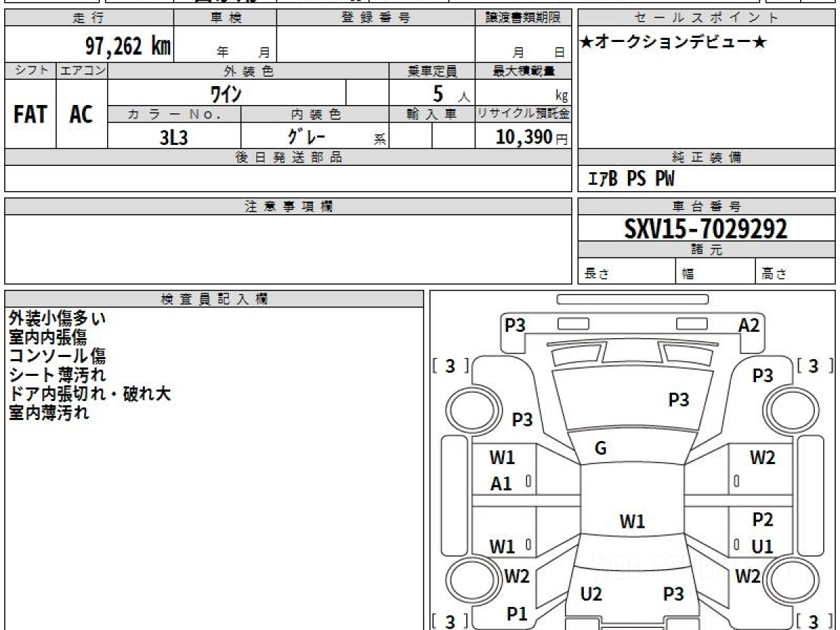The width and height of the screenshot is (840, 630).
Task: Select the 外装色 header
Action: point(248,71)
